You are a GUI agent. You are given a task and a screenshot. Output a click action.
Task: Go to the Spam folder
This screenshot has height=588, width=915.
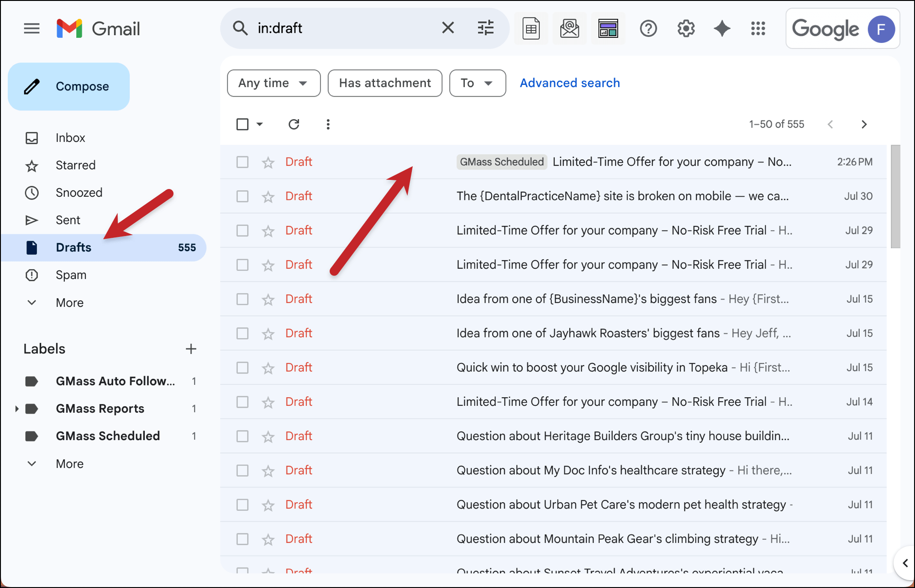pyautogui.click(x=71, y=275)
